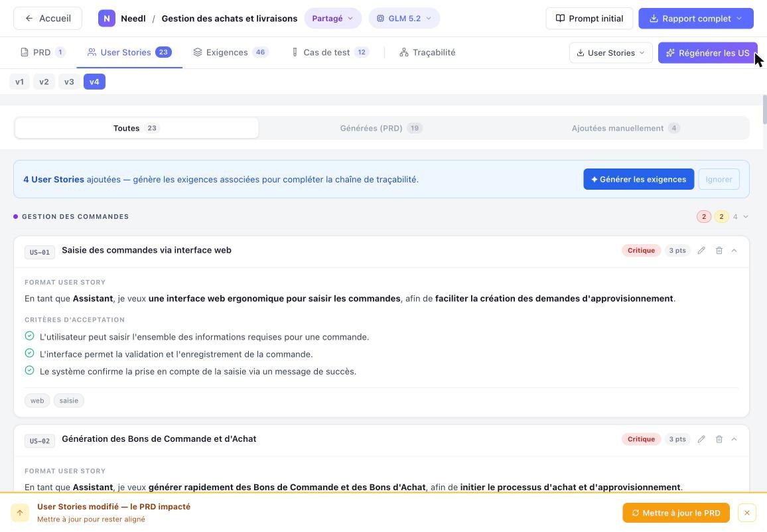The height and width of the screenshot is (532, 767).
Task: Click the yellow badge count 2 in section header
Action: [x=721, y=217]
